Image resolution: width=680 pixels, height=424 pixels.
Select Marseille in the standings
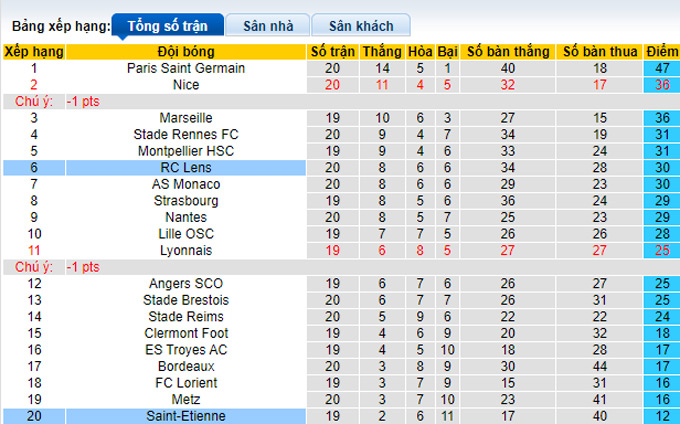coord(186,118)
